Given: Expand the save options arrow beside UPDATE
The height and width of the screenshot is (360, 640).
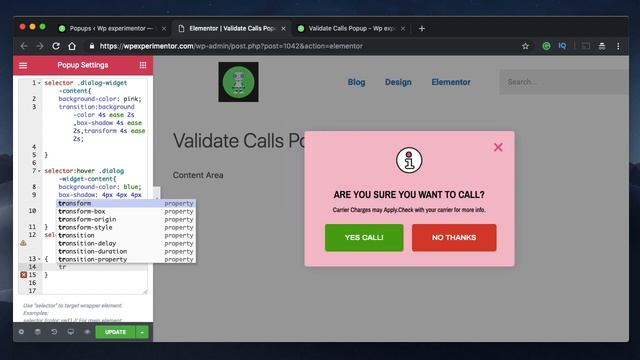Looking at the screenshot, I should pyautogui.click(x=142, y=332).
